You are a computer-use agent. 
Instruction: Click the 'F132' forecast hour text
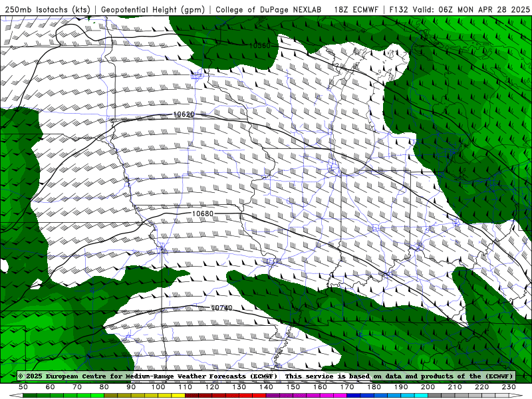398,9
